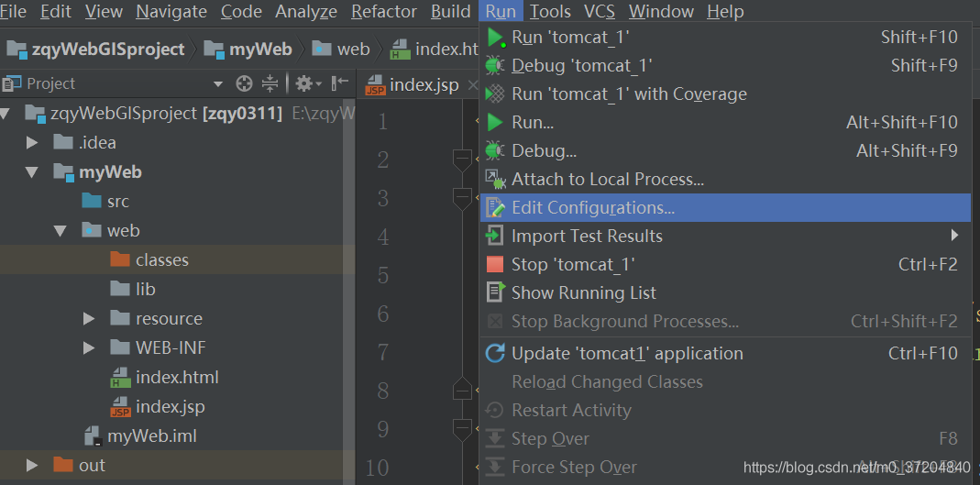The width and height of the screenshot is (980, 485).
Task: Click the index.html file icon in tree
Action: point(120,378)
